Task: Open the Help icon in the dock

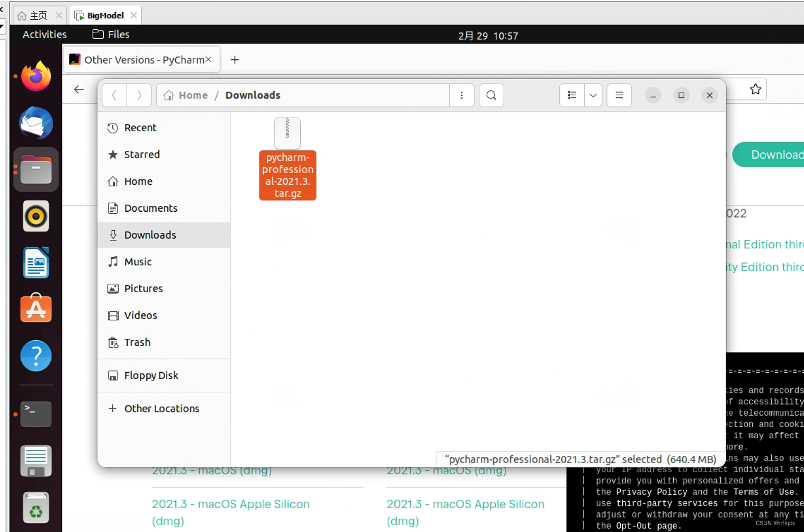Action: [36, 356]
